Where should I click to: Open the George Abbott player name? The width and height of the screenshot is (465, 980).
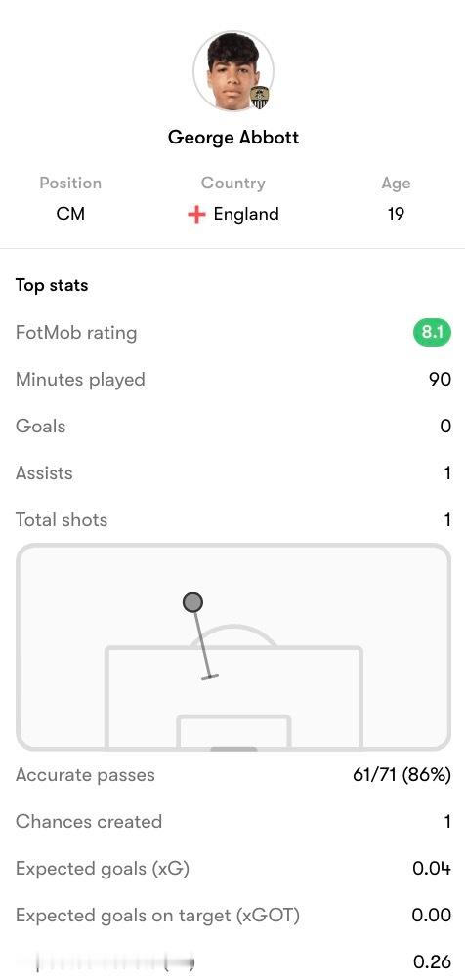click(233, 137)
